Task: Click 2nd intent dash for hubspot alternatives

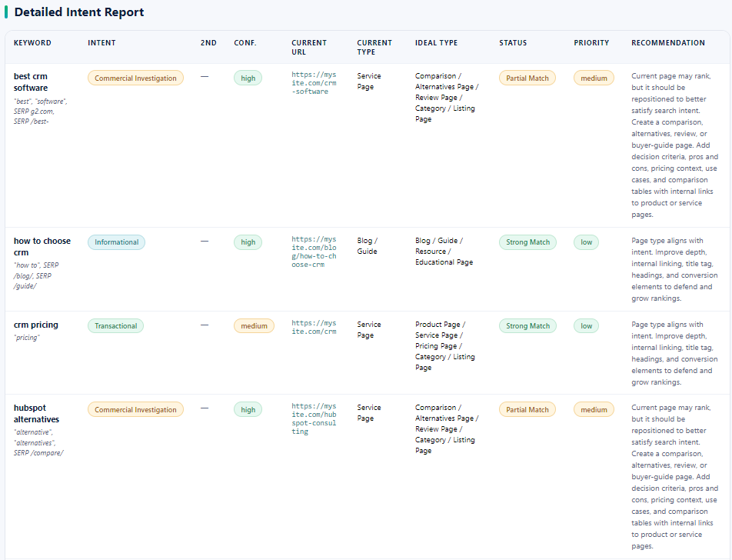Action: tap(205, 408)
